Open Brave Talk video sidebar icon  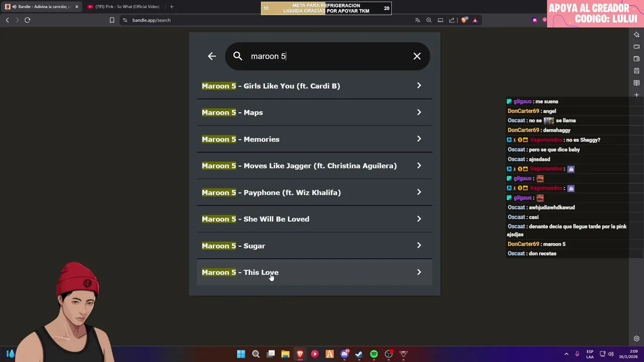[x=636, y=46]
